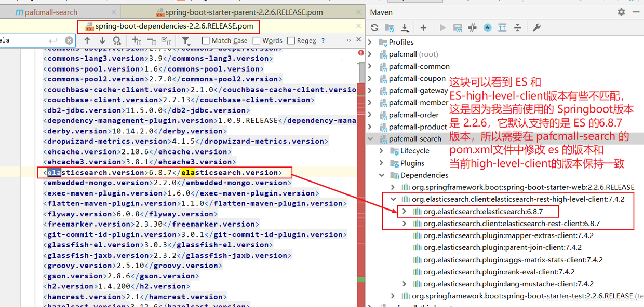
Task: Close spring-boot-dependencies pom tab
Action: 358,26
